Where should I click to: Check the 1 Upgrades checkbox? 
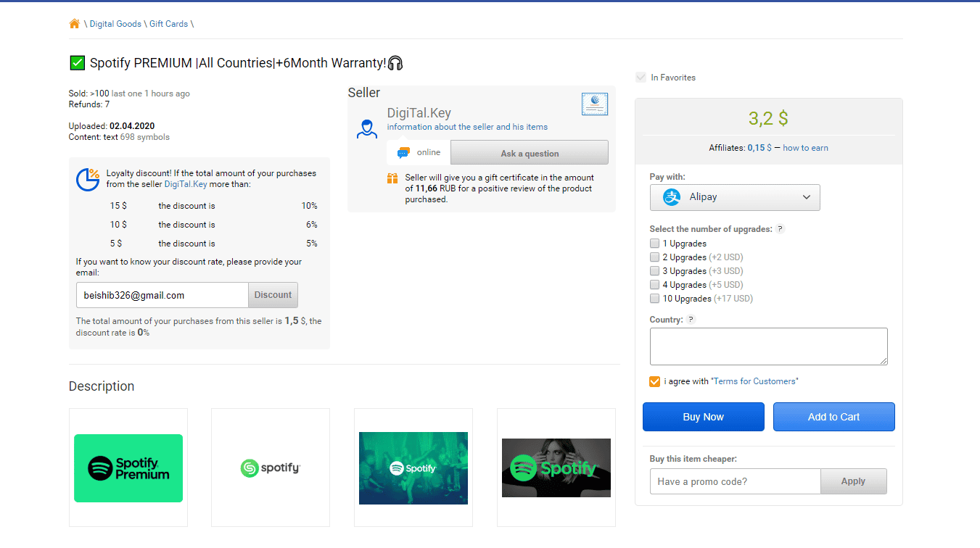click(x=655, y=244)
